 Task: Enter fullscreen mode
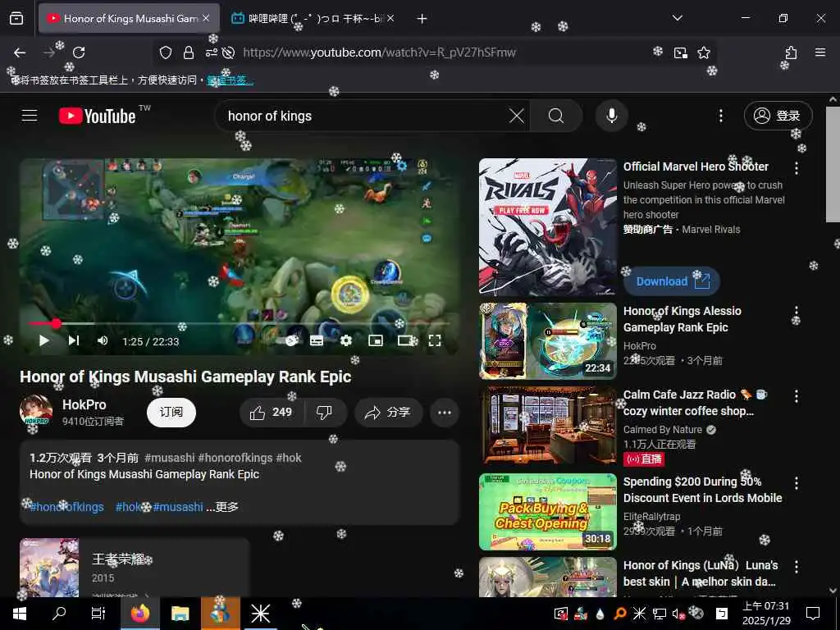pos(435,340)
